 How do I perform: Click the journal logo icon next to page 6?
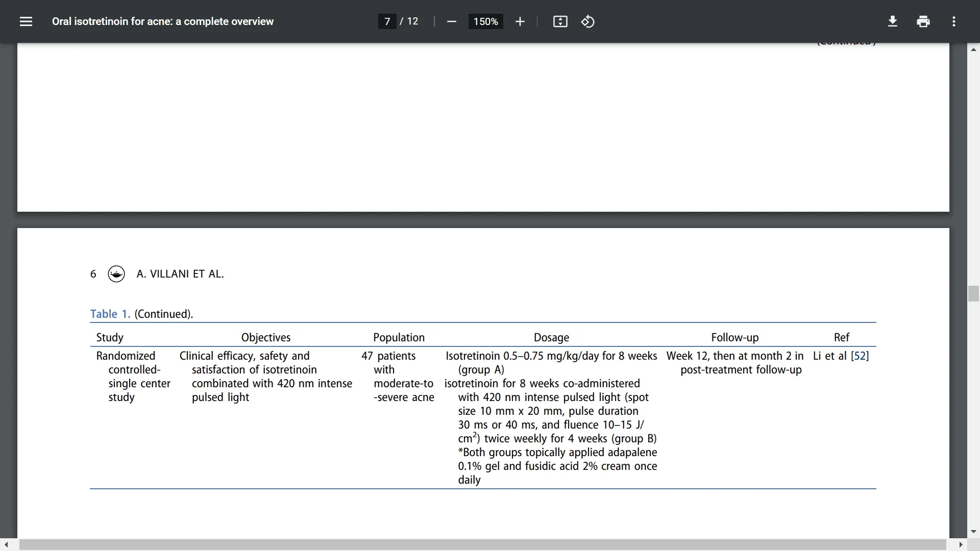click(116, 274)
